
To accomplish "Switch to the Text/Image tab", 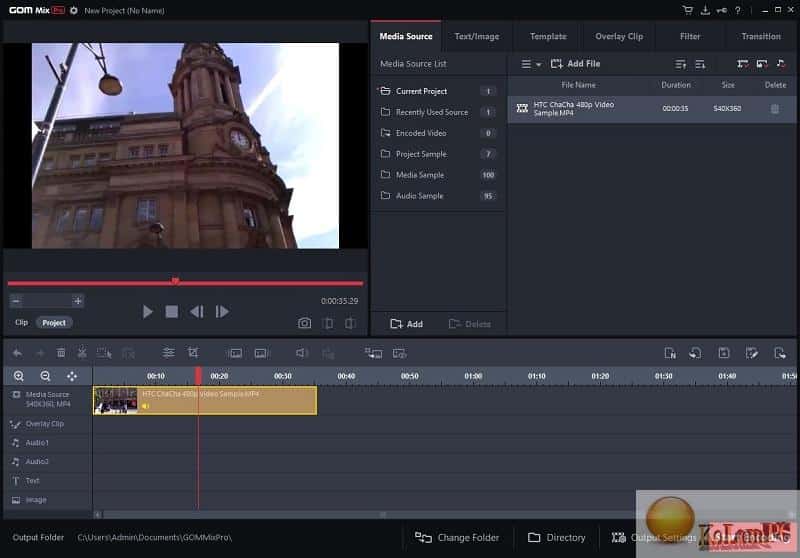I will (x=477, y=36).
